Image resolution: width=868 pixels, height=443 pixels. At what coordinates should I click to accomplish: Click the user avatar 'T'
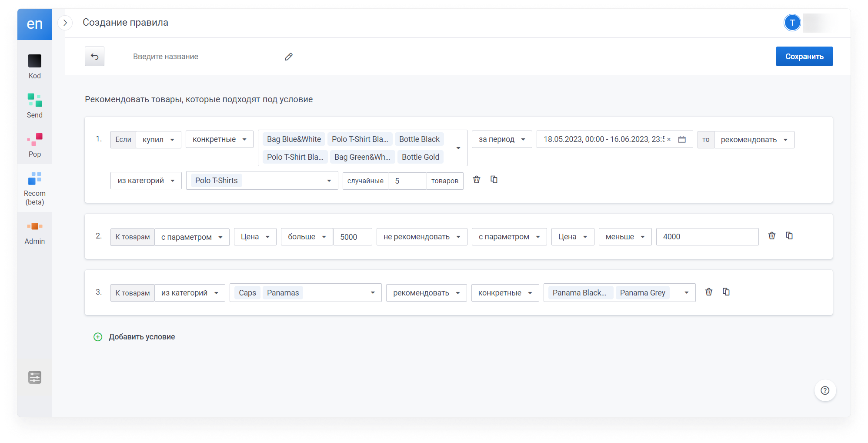click(792, 23)
